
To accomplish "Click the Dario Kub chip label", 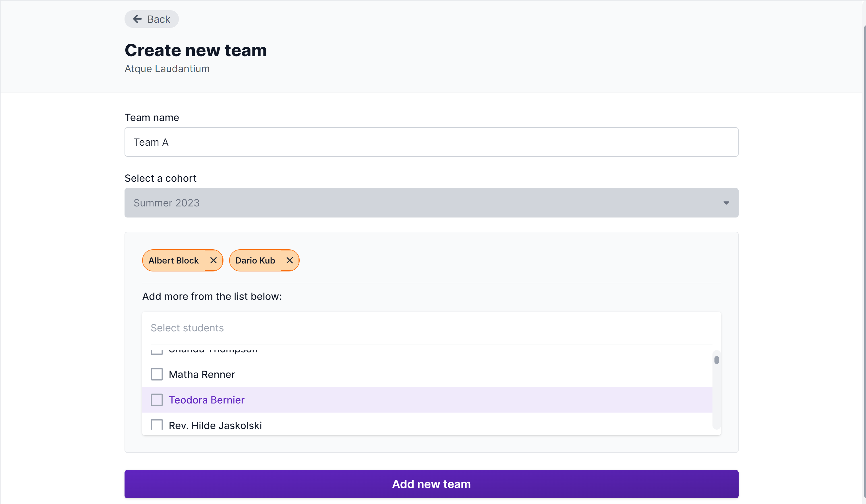I will [255, 260].
